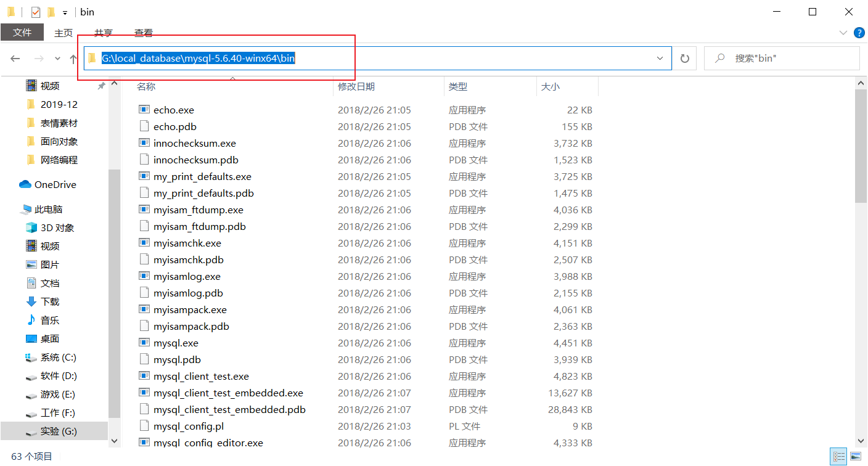868x466 pixels.
Task: Open recent locations dropdown arrow
Action: pos(57,58)
